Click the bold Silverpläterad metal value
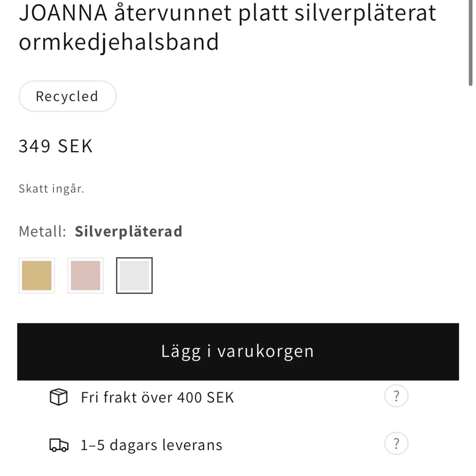The width and height of the screenshot is (476, 476). click(x=129, y=231)
